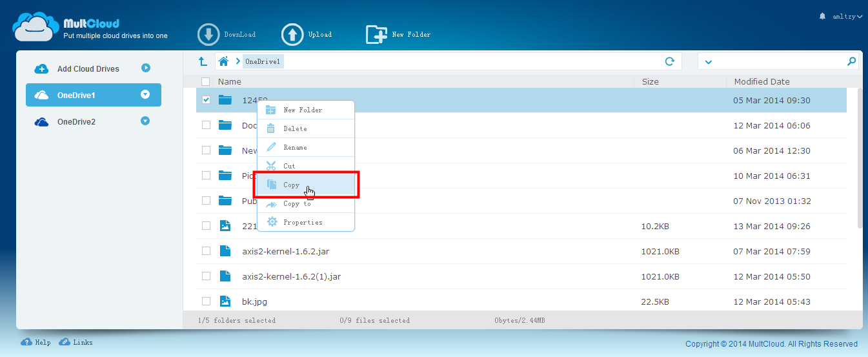Click the OneDrive2 cloud icon
This screenshot has height=357, width=868.
[x=41, y=121]
